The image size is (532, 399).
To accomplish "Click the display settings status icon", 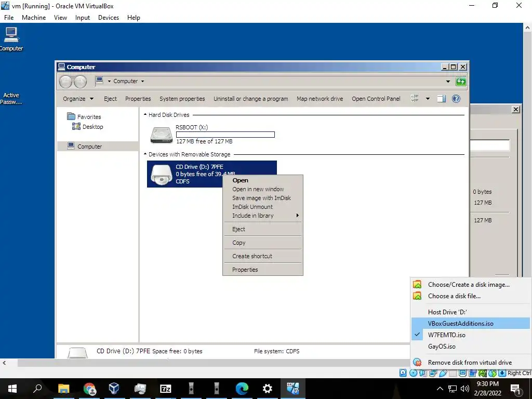I will [x=462, y=373].
